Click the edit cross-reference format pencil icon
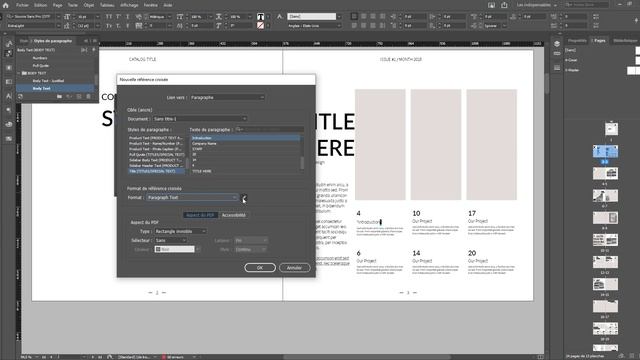The height and width of the screenshot is (360, 640). 244,198
